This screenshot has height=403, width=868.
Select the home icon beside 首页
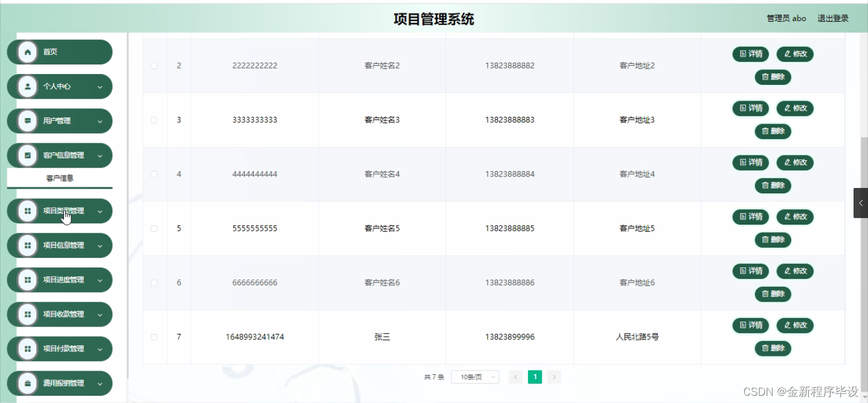click(x=27, y=52)
